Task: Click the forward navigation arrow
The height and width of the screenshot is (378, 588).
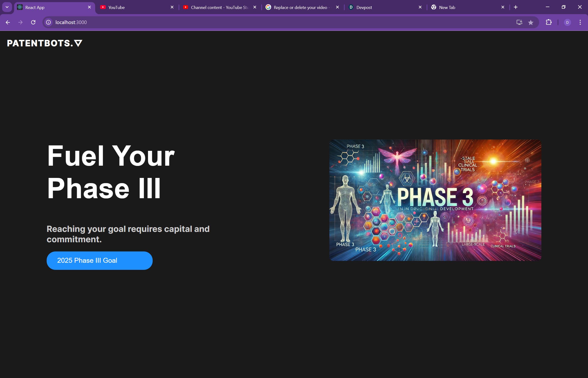Action: pyautogui.click(x=20, y=22)
